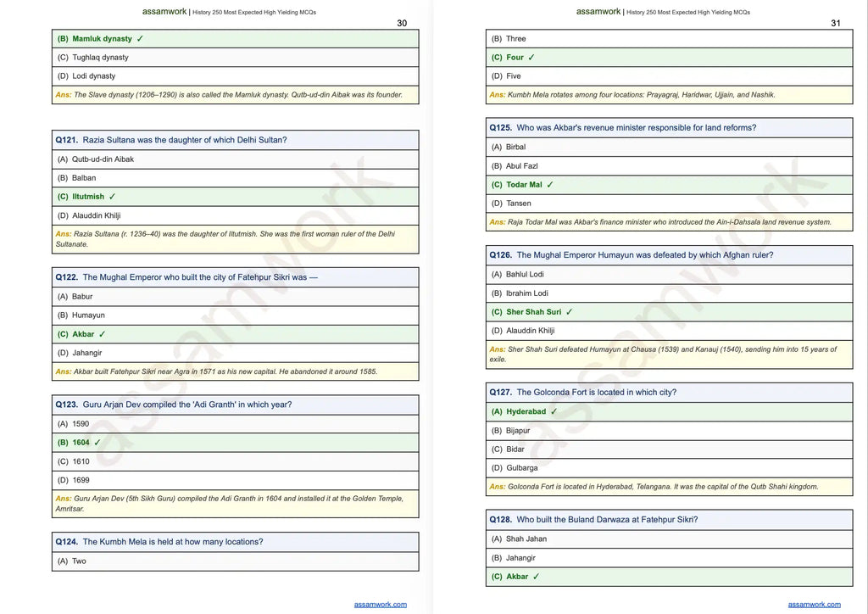The width and height of the screenshot is (868, 614).
Task: Click the Q127 Golconda Fort question heading
Action: [x=670, y=393]
